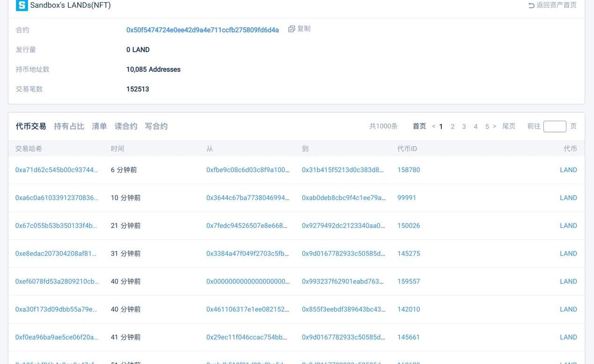Open zero address sender 0x000000000000 link
The height and width of the screenshot is (364, 594).
click(248, 282)
